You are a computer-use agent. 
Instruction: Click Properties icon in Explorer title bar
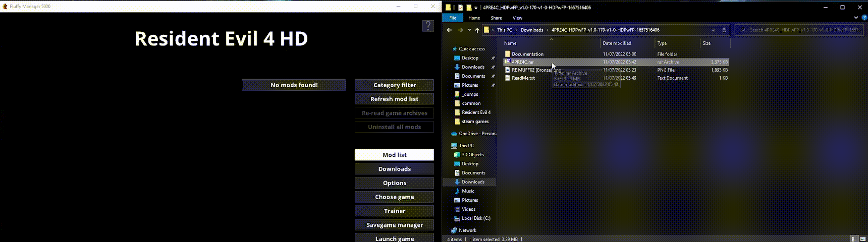click(460, 8)
